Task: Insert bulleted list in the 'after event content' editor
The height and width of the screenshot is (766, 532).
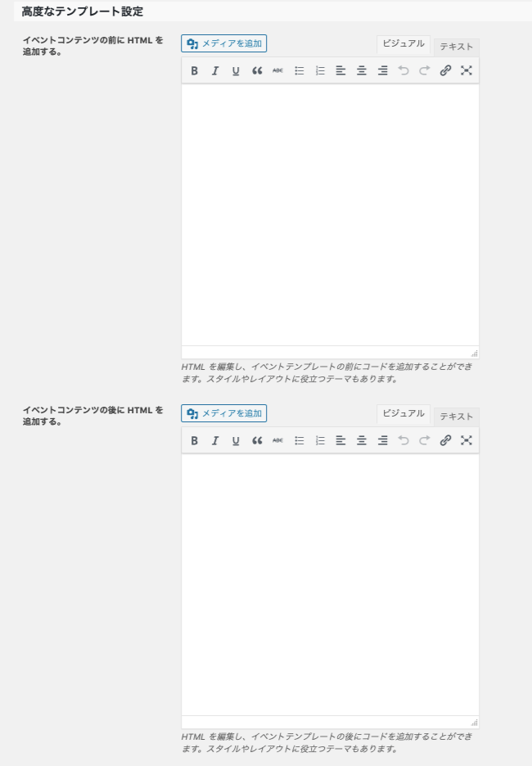Action: [x=299, y=440]
